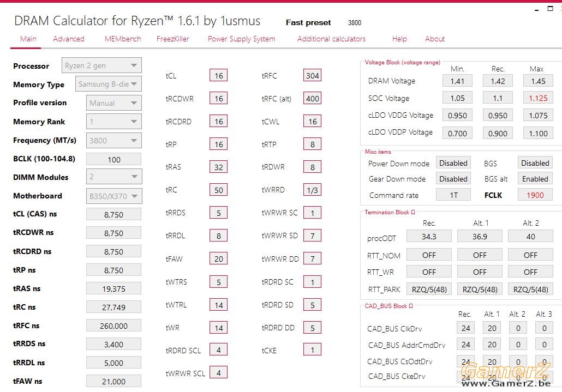Click the tRDRD SD value box
This screenshot has width=562, height=392.
click(312, 305)
